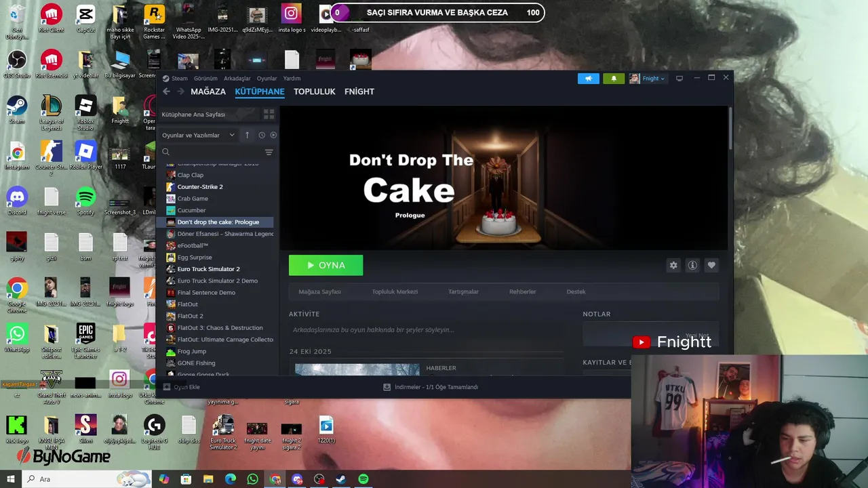Open İndirmeler downloads status bar
The width and height of the screenshot is (868, 488).
pyautogui.click(x=431, y=387)
